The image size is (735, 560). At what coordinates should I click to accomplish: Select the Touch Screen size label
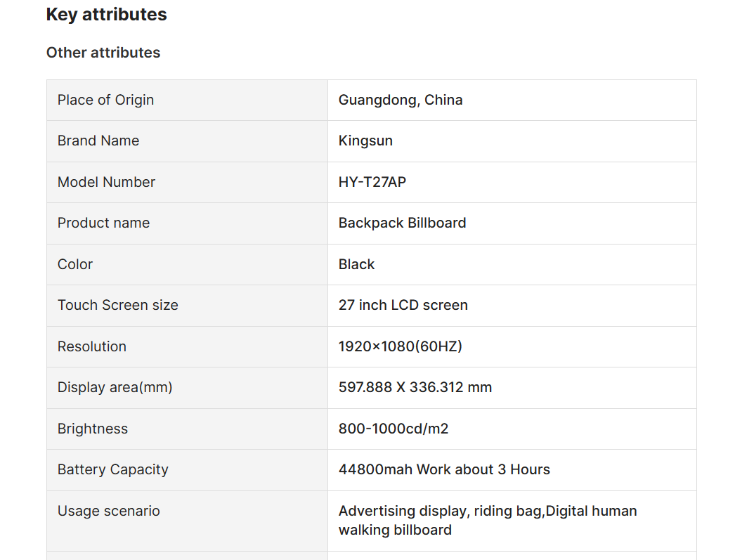pyautogui.click(x=117, y=305)
